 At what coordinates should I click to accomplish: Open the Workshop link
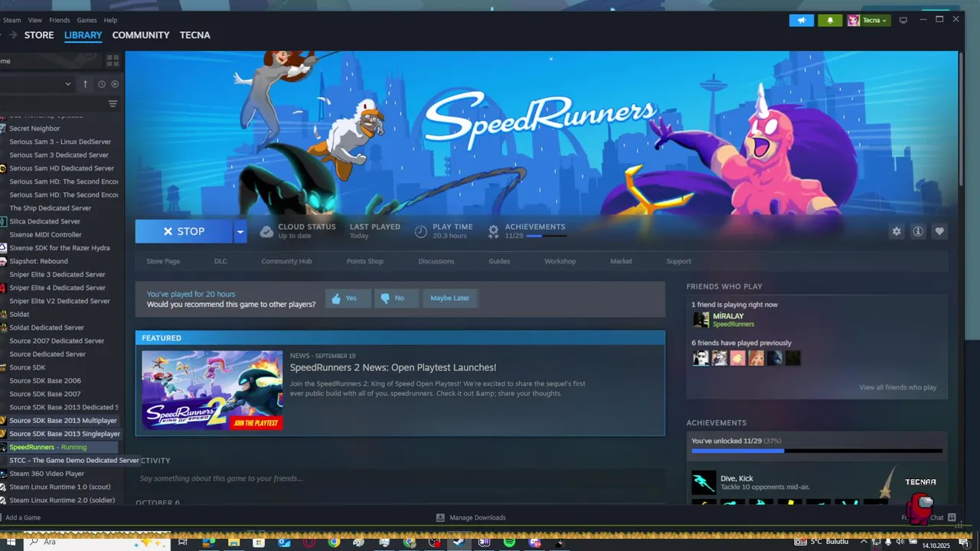click(x=560, y=261)
